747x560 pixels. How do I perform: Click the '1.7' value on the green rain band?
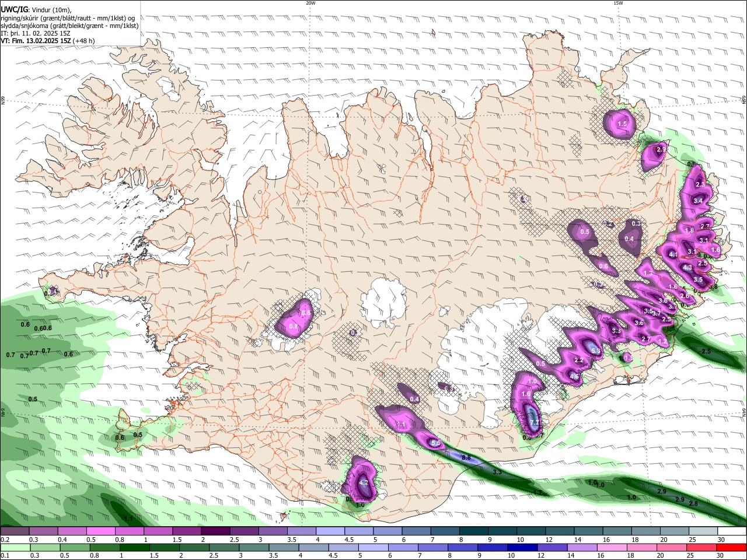[x=537, y=493]
